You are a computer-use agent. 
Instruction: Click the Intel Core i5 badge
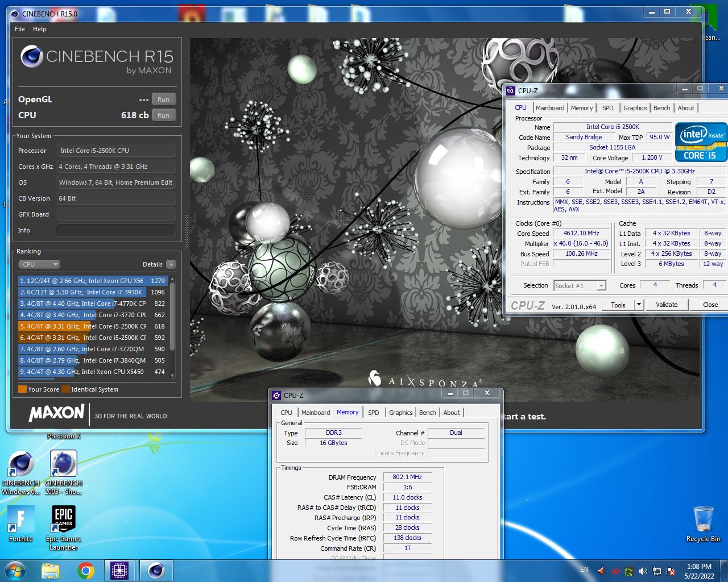point(701,142)
